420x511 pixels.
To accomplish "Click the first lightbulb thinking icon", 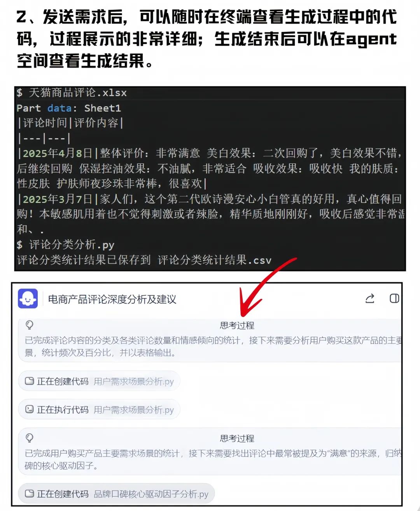I will point(29,325).
